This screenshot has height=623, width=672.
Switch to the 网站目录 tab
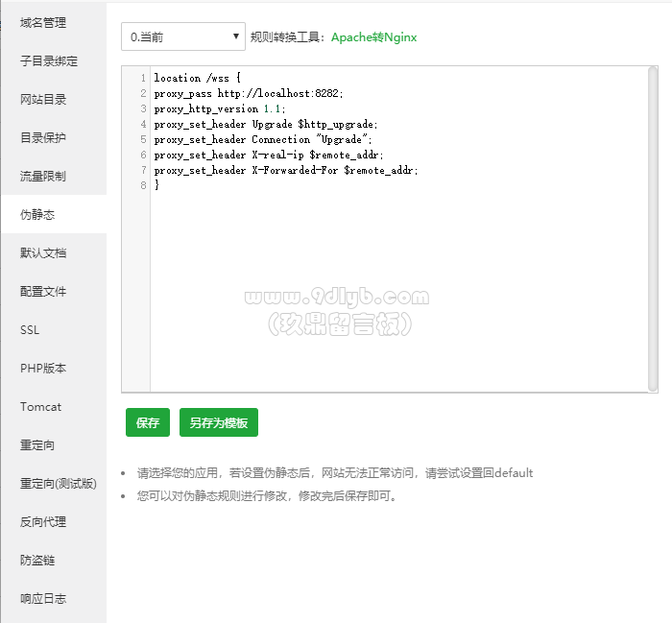pyautogui.click(x=54, y=100)
